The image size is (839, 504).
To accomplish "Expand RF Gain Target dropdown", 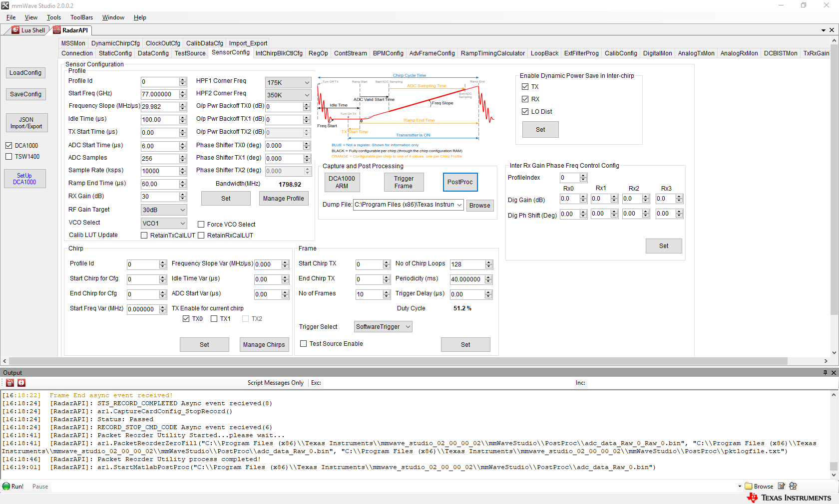I will click(164, 210).
